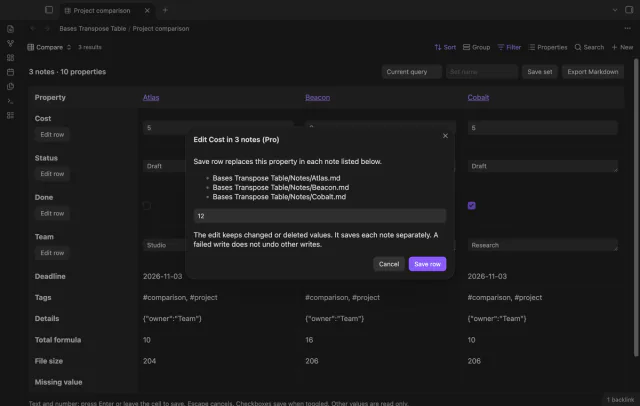
Task: Open the Properties toolbar menu
Action: [x=547, y=47]
